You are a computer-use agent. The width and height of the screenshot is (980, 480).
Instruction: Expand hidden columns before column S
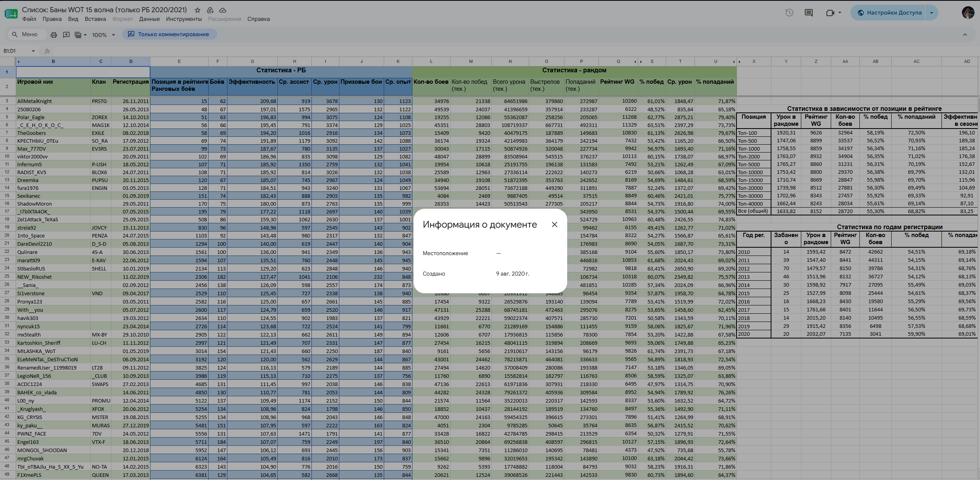click(x=641, y=62)
